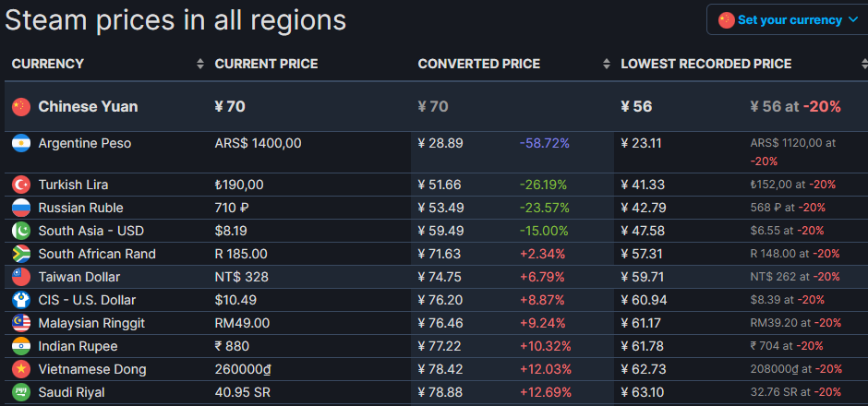Viewport: 868px width, 406px height.
Task: Click the China flag in currency selector
Action: [x=727, y=19]
